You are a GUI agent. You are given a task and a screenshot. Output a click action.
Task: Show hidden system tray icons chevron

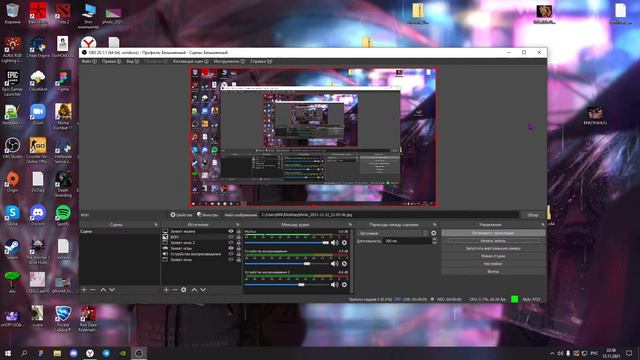point(552,353)
